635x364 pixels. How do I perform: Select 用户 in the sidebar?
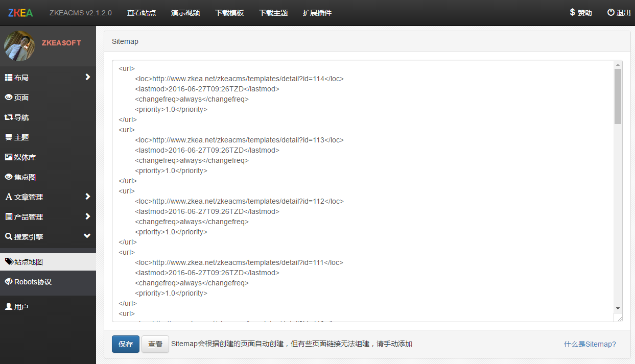21,306
